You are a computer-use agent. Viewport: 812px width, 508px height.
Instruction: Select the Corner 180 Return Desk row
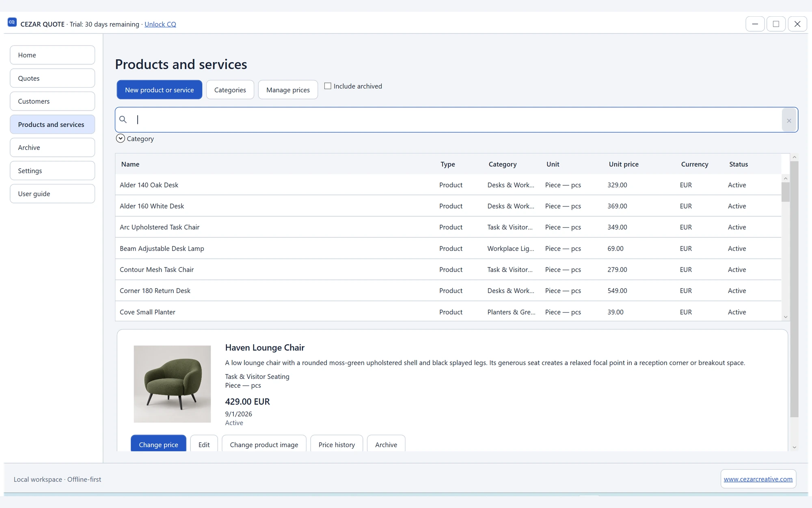tap(448, 291)
